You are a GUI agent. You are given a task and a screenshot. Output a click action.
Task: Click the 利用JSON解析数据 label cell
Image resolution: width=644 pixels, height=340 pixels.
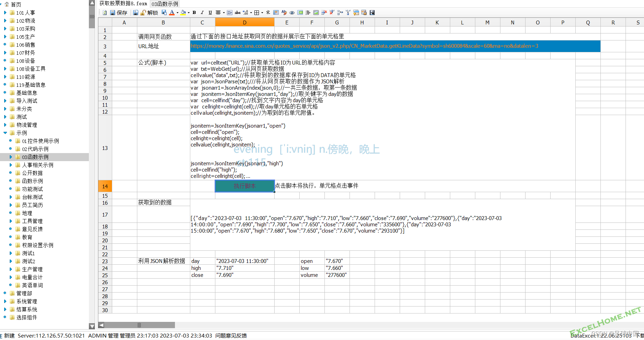tap(163, 261)
